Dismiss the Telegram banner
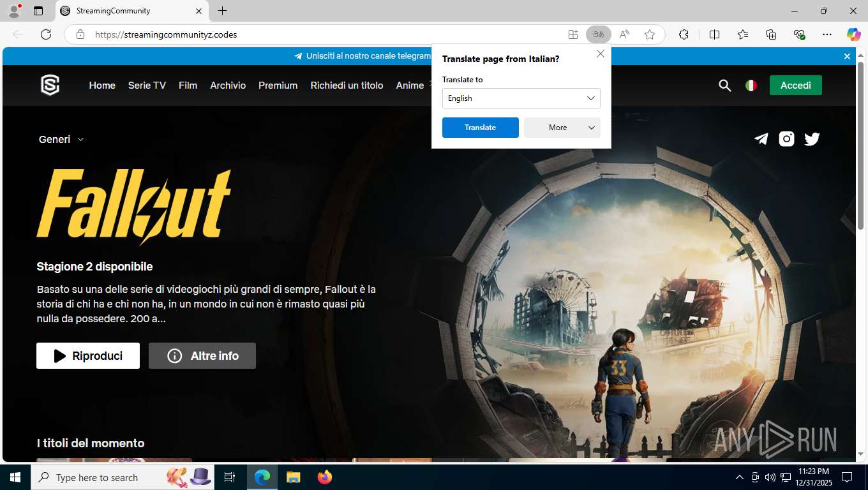The height and width of the screenshot is (490, 868). pos(847,56)
